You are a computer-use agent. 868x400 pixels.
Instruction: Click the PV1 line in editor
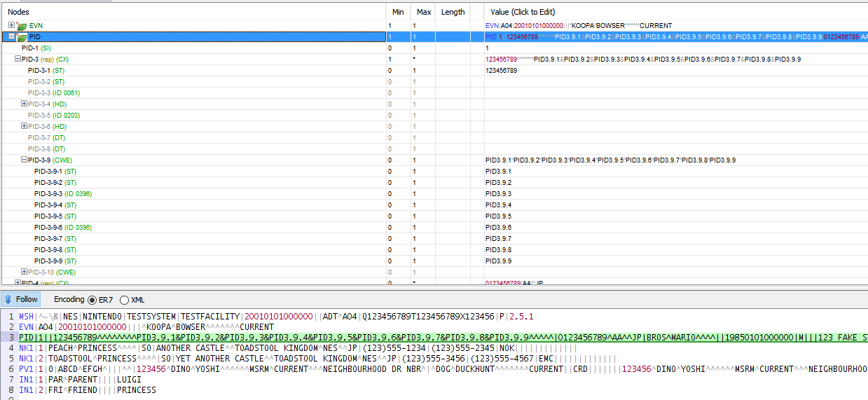(x=443, y=368)
